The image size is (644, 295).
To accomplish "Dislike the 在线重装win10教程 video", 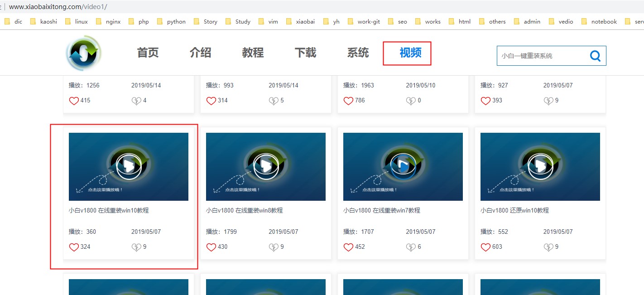I will (136, 247).
